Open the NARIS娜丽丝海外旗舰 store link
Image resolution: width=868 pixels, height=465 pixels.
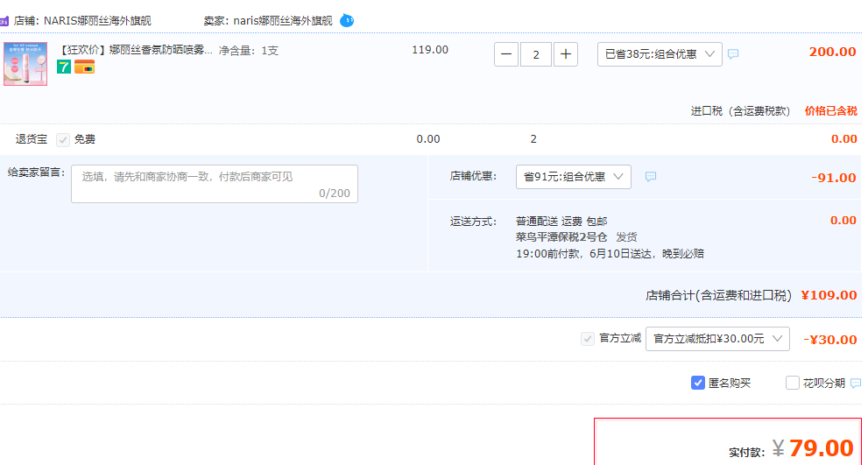97,21
